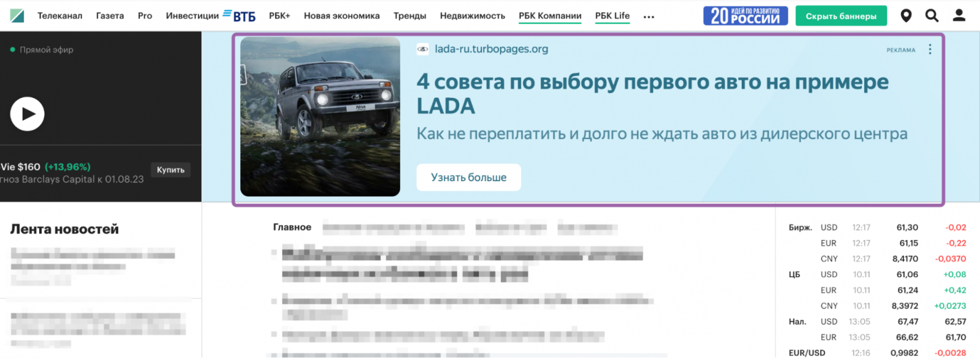The width and height of the screenshot is (980, 358).
Task: Open the Pro menu item
Action: pos(145,16)
